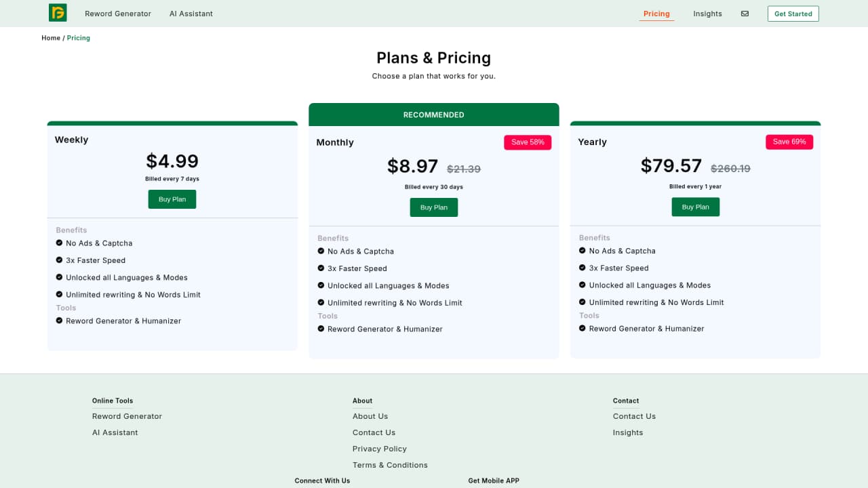This screenshot has width=868, height=488.
Task: Click the Save 58% badge on Monthly
Action: coord(528,142)
